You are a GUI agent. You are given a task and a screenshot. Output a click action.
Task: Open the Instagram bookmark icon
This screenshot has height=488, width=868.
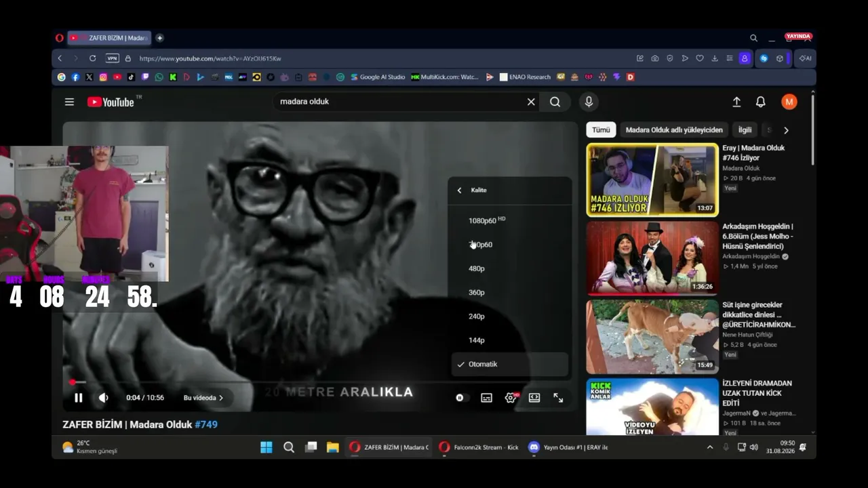[103, 77]
